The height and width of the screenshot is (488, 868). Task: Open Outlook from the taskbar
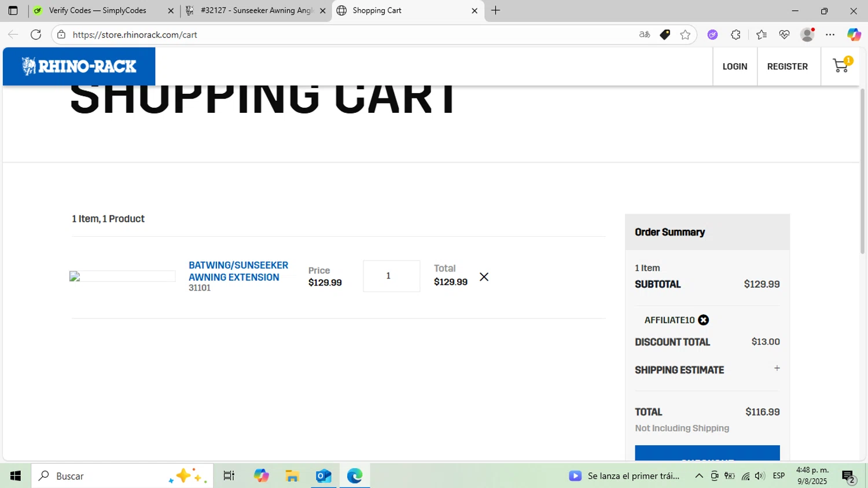(323, 476)
